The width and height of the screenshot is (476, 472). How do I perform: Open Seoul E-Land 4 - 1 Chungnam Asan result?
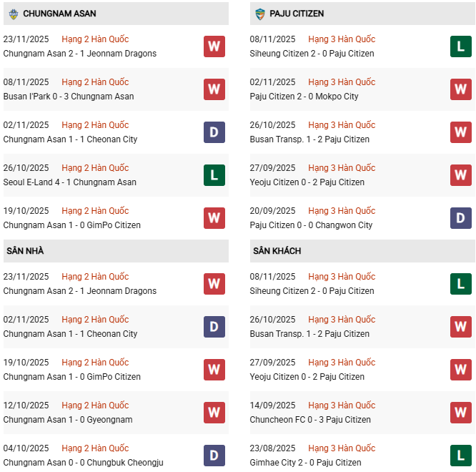(70, 182)
